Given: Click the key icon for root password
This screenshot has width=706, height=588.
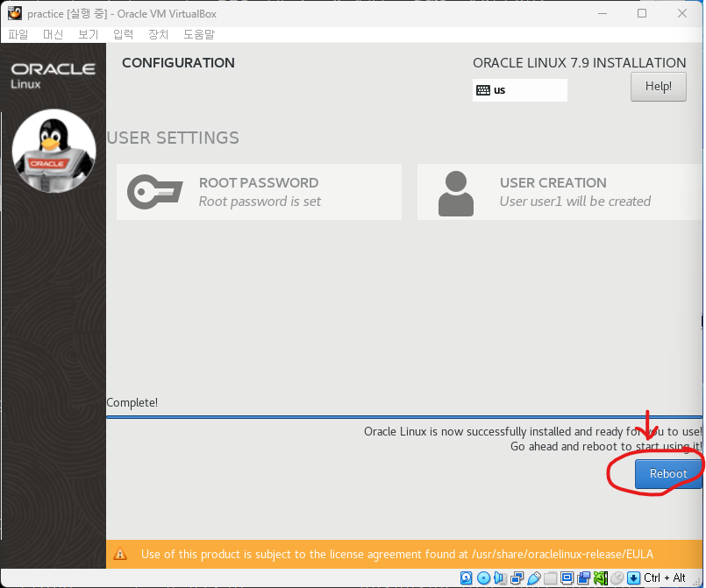Looking at the screenshot, I should coord(155,192).
